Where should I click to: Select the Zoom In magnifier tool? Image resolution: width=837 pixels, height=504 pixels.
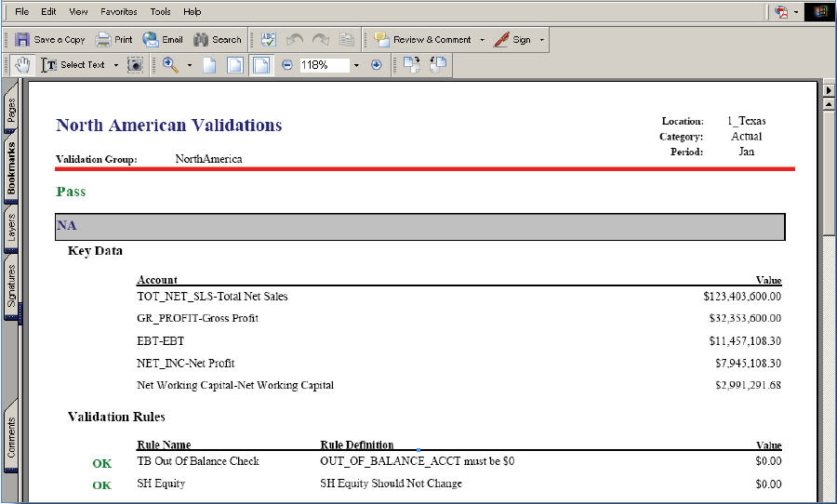(170, 65)
